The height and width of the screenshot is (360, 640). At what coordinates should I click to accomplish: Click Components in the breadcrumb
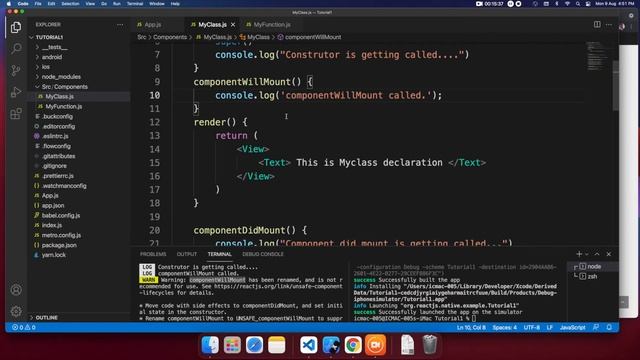pos(170,37)
